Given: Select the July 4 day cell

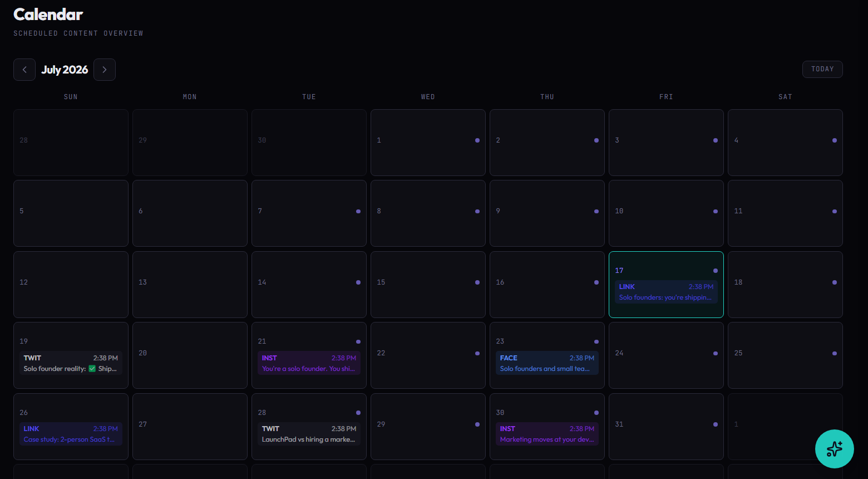Looking at the screenshot, I should click(785, 143).
